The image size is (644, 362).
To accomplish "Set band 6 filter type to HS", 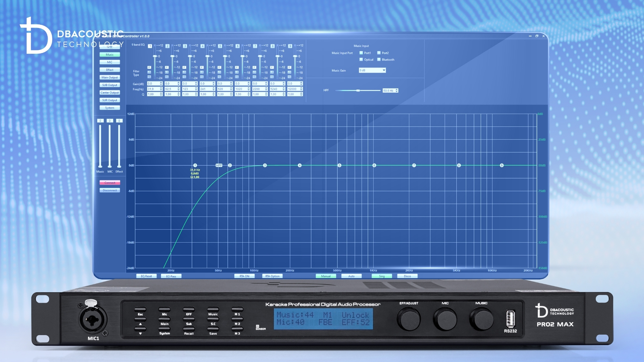I will 237,77.
